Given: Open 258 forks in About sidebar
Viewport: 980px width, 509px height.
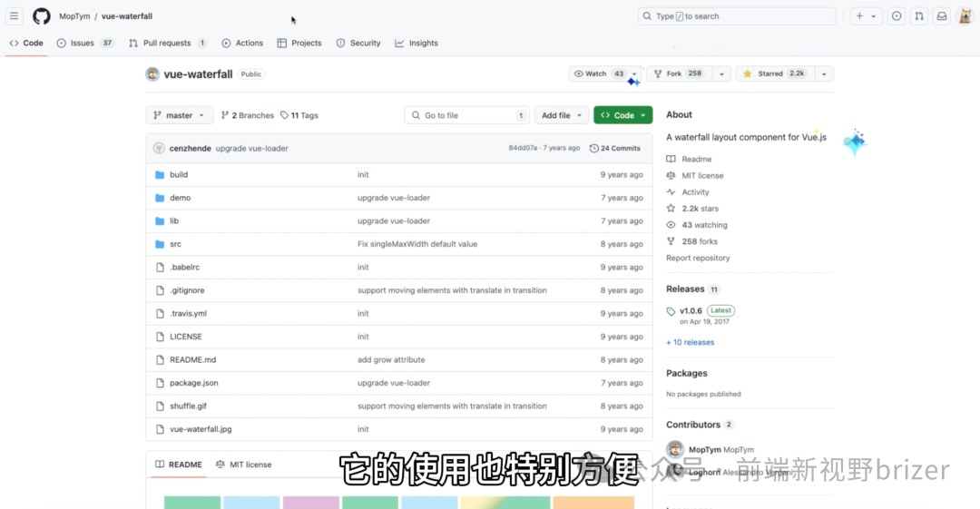Looking at the screenshot, I should 691,241.
